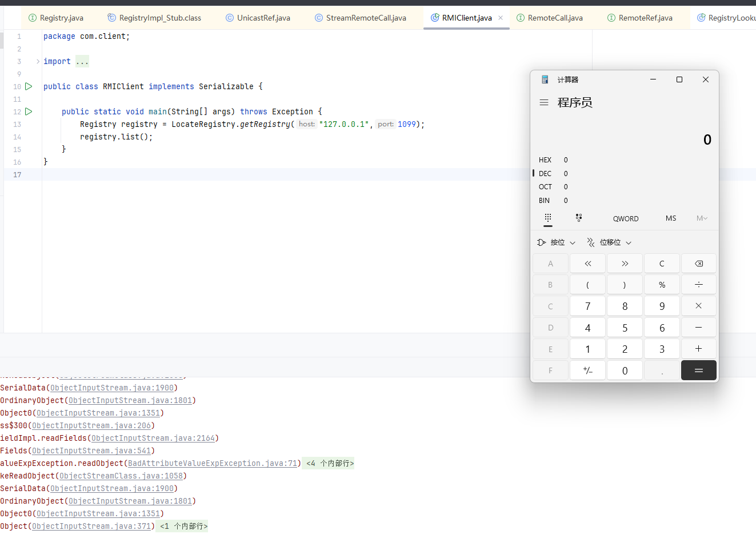The width and height of the screenshot is (756, 558).
Task: Switch to RemoteRef.java tab
Action: pyautogui.click(x=640, y=18)
